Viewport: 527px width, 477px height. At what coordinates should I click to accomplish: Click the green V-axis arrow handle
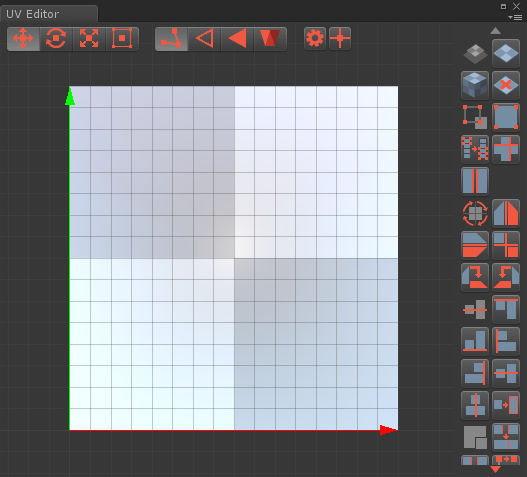point(70,96)
